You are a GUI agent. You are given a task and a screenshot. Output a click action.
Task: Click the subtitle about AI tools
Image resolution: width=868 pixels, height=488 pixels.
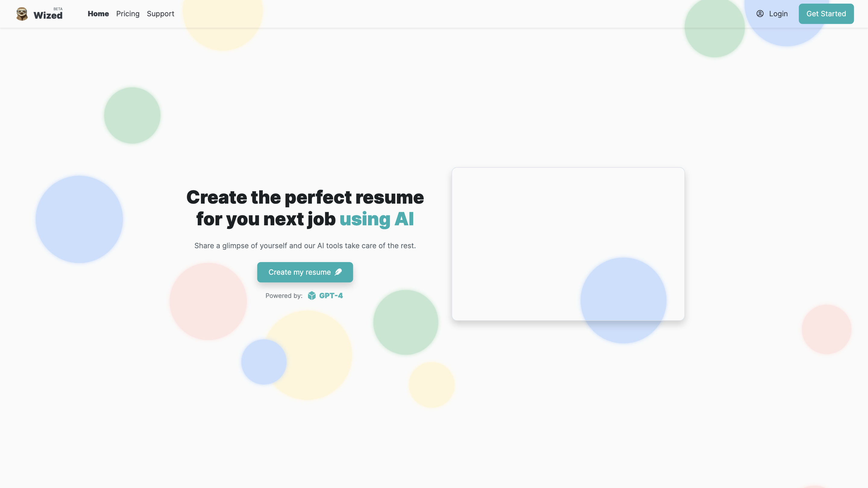[305, 246]
